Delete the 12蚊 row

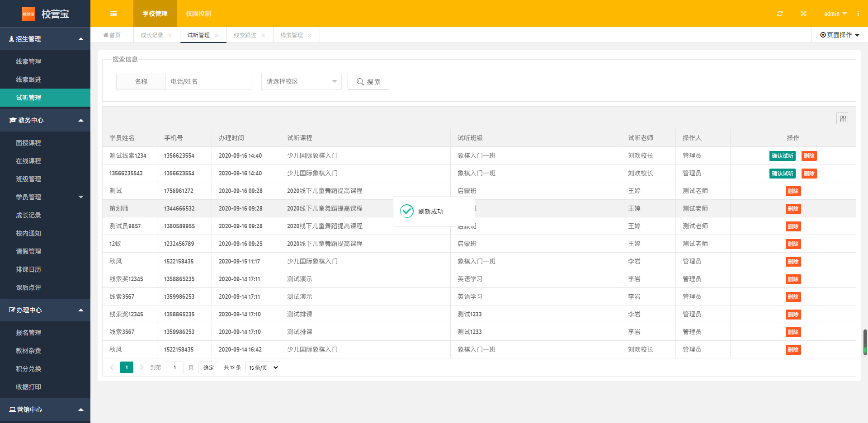click(793, 244)
